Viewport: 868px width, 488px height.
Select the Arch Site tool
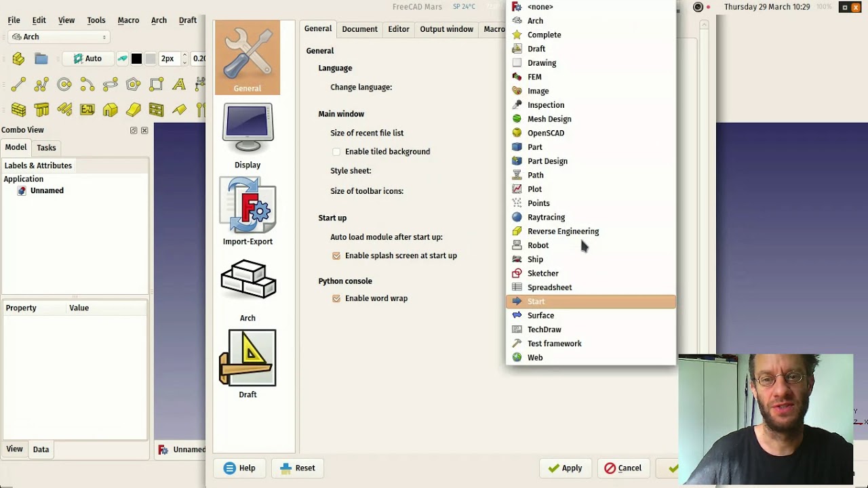pos(134,110)
